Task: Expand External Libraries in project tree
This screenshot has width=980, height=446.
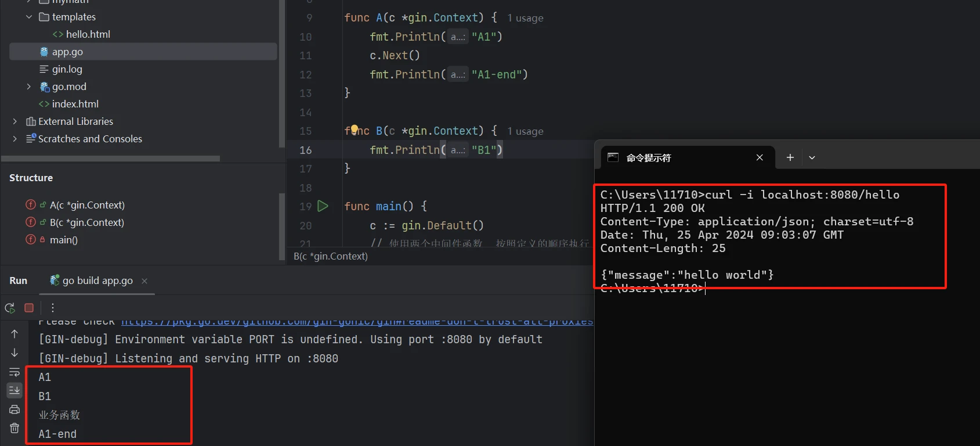Action: pos(15,121)
